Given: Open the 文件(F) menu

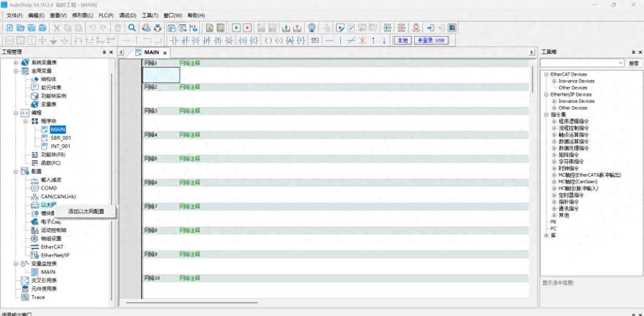Looking at the screenshot, I should 14,15.
